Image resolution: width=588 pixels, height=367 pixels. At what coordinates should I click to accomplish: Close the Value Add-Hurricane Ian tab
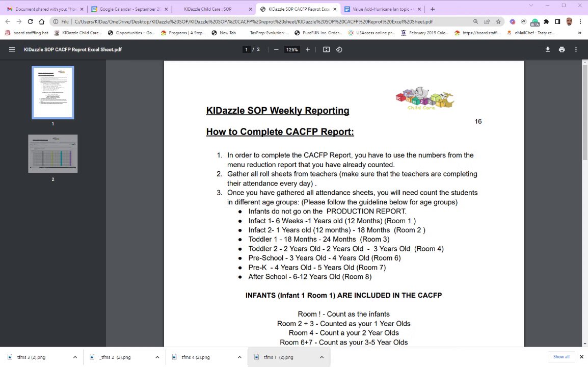tap(419, 9)
